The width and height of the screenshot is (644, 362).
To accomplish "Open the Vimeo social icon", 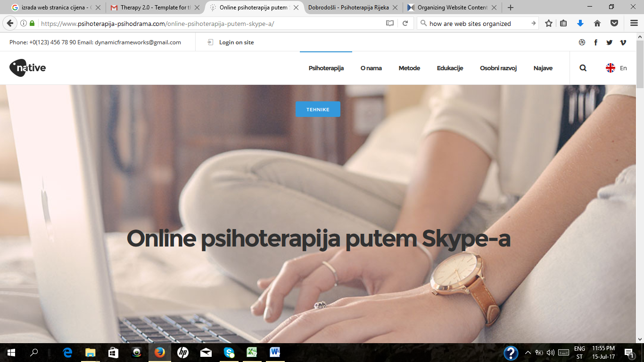I will (623, 42).
